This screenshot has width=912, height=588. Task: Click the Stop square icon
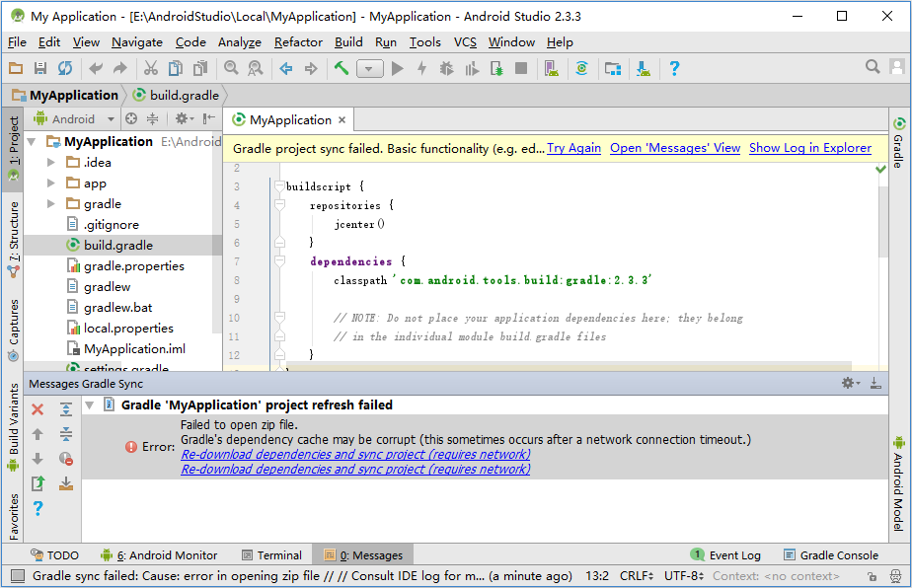click(521, 69)
